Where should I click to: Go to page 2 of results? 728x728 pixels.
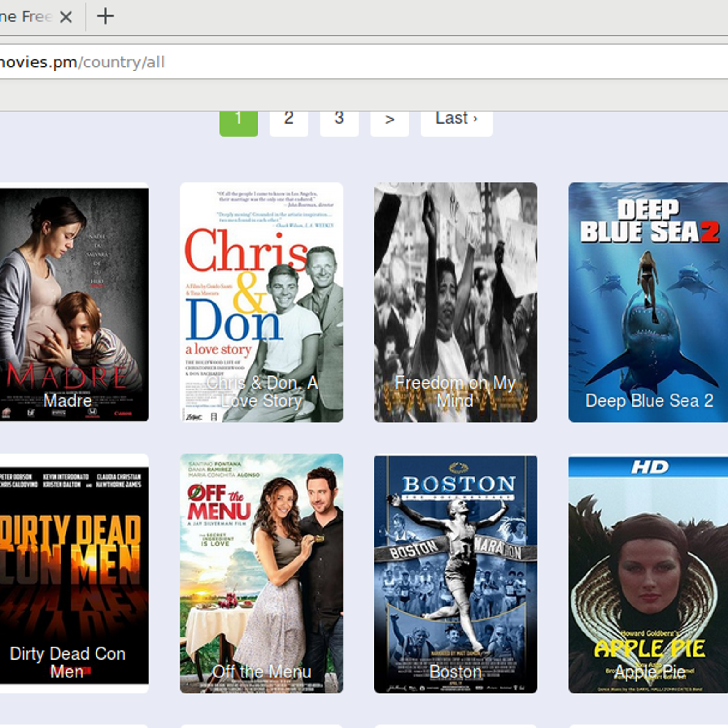(x=289, y=123)
